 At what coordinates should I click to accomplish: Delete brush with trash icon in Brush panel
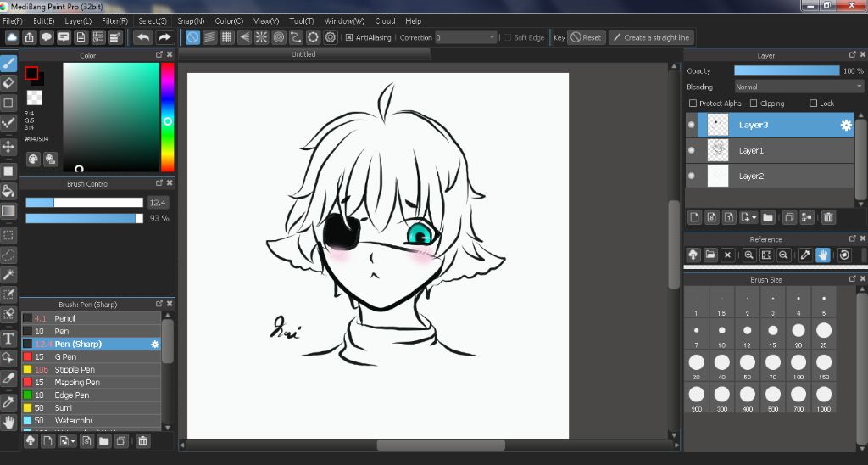point(142,441)
